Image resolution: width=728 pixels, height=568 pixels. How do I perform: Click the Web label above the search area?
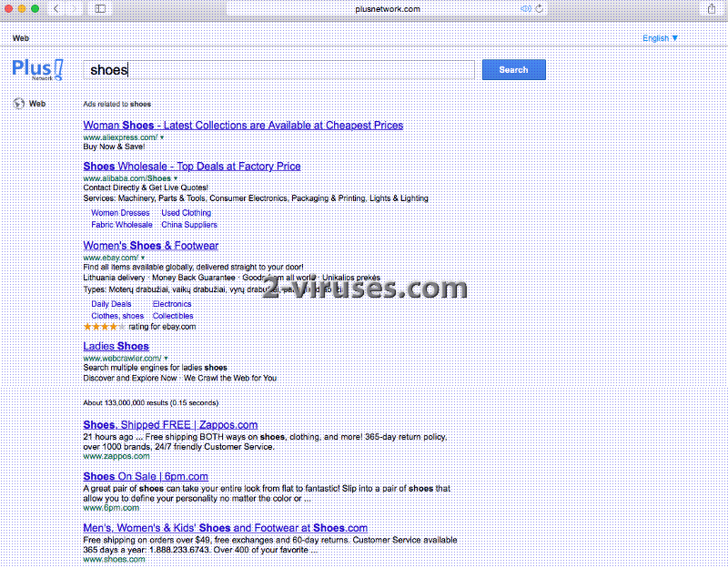[21, 37]
